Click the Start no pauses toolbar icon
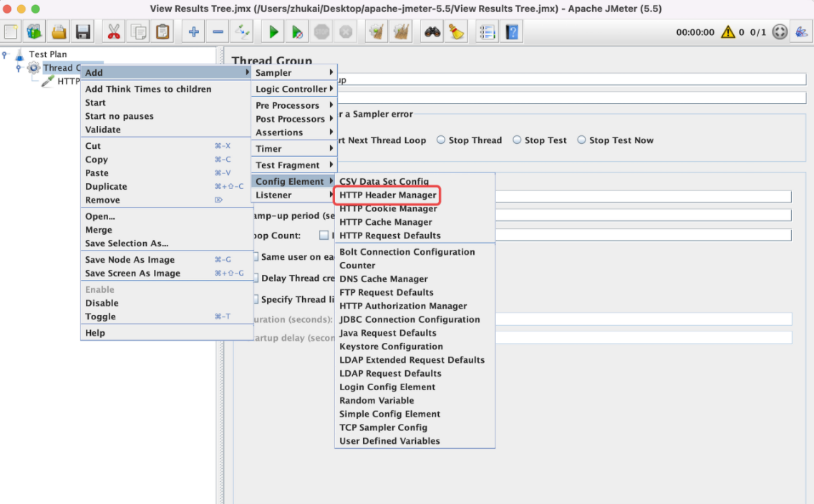The width and height of the screenshot is (814, 504). click(x=297, y=32)
